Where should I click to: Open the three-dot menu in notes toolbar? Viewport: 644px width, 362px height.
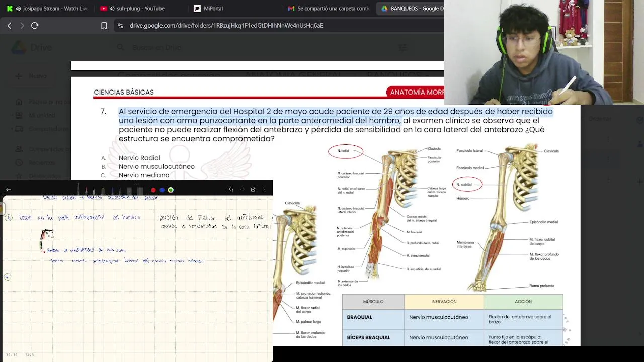(264, 190)
